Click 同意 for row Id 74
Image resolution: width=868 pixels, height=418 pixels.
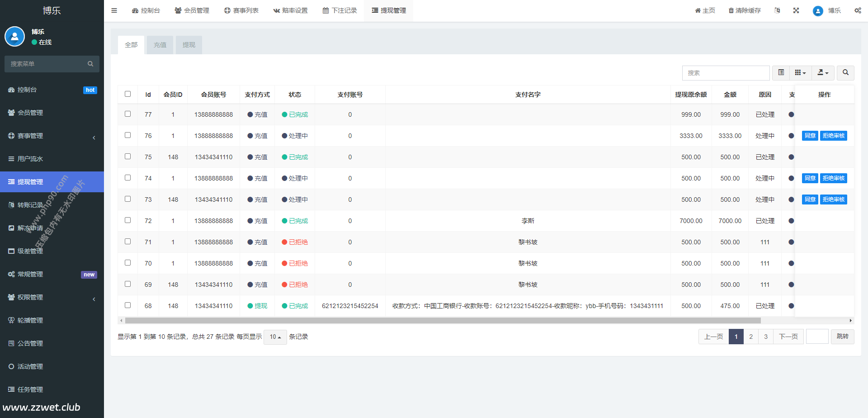(810, 178)
